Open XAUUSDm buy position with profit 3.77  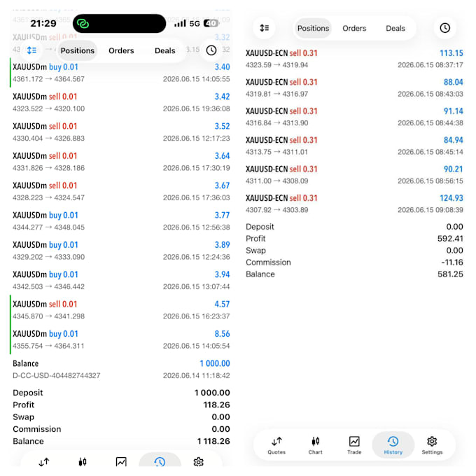click(x=121, y=221)
